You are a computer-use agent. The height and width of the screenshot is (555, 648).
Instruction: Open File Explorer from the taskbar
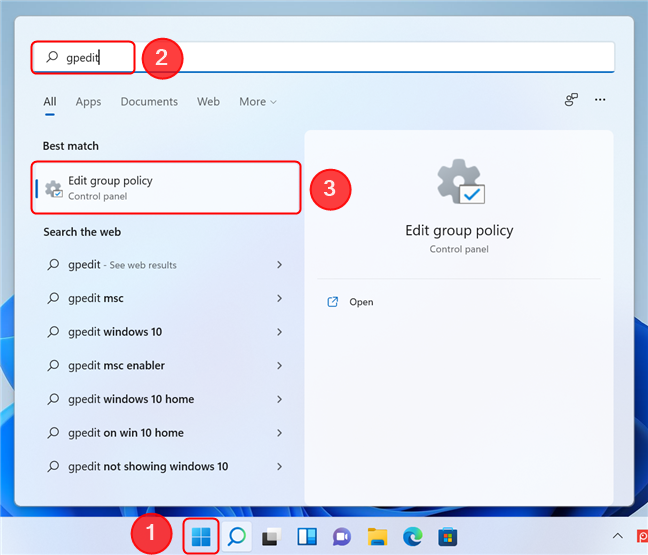(377, 536)
